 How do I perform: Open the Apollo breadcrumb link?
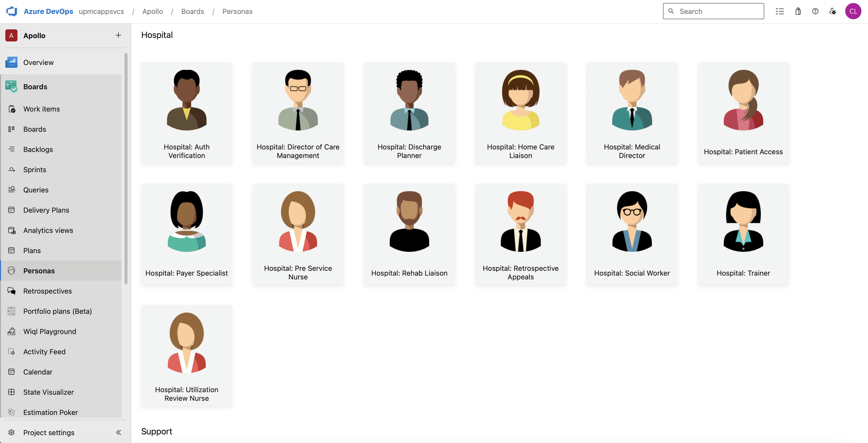click(x=152, y=11)
